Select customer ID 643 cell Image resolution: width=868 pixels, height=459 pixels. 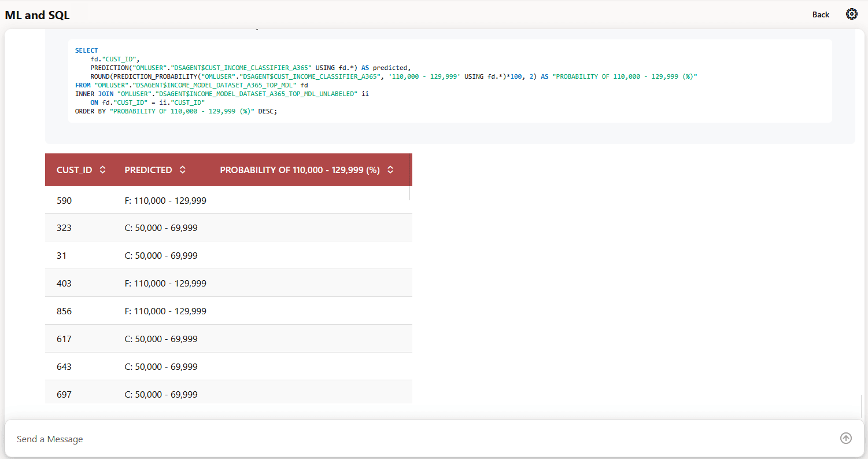(x=64, y=367)
